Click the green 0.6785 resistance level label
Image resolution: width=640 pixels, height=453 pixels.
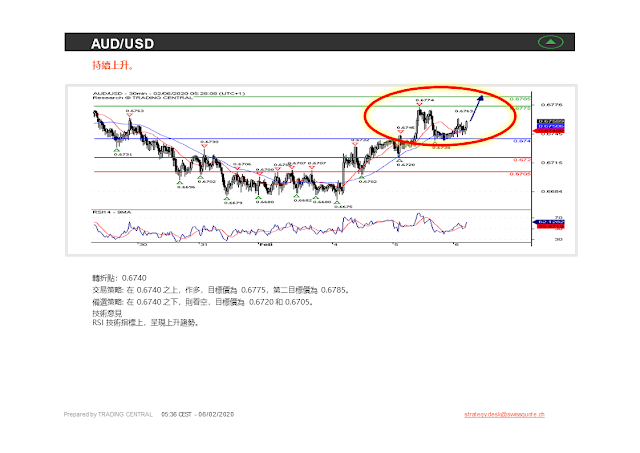pos(520,99)
